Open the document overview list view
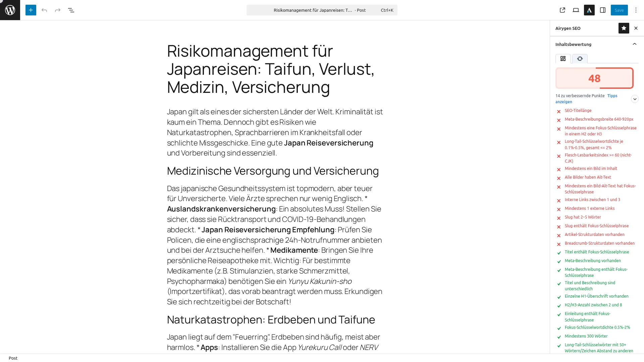This screenshot has width=644, height=362. click(x=71, y=10)
